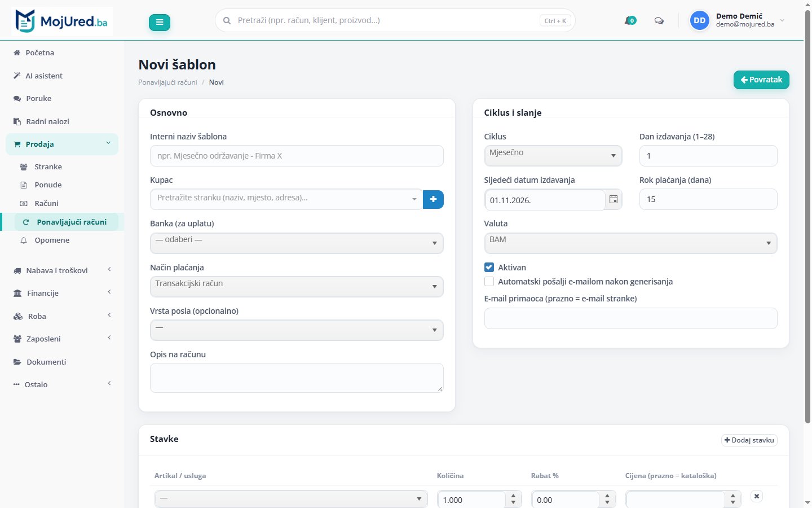
Task: Expand the Ostalo sidebar menu
Action: (62, 384)
